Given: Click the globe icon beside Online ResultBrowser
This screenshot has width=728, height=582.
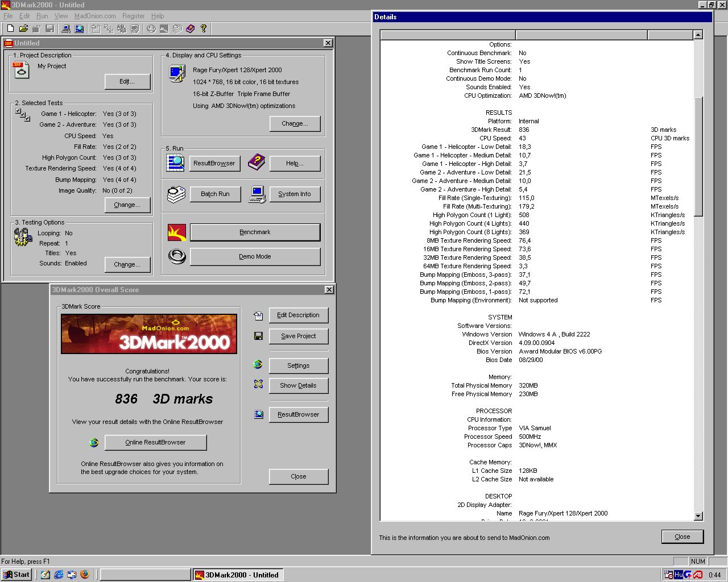Looking at the screenshot, I should click(94, 442).
